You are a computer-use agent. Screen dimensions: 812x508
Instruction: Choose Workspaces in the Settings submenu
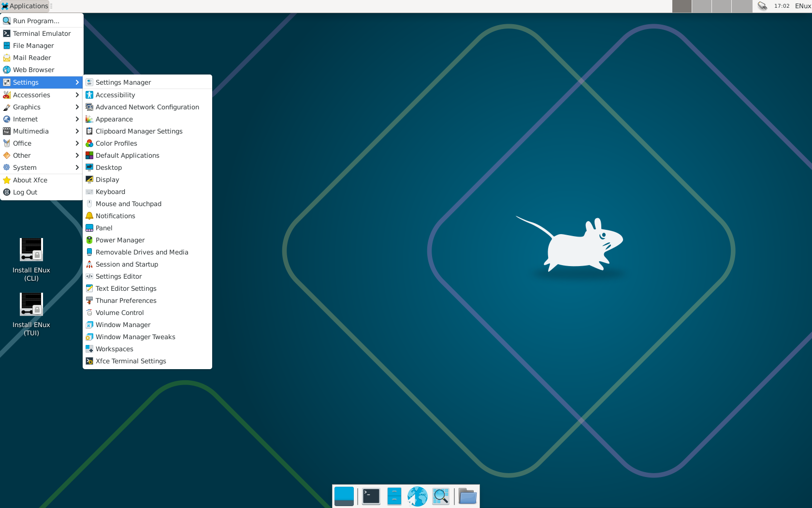[147, 349]
